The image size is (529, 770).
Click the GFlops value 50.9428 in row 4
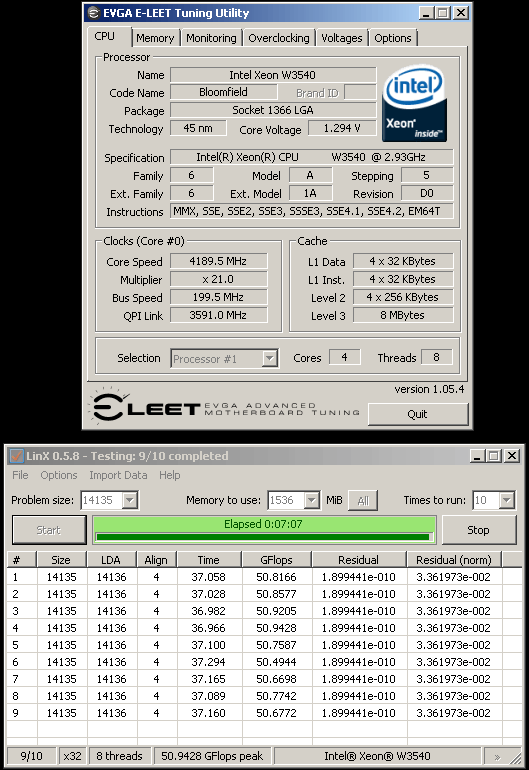pyautogui.click(x=276, y=628)
